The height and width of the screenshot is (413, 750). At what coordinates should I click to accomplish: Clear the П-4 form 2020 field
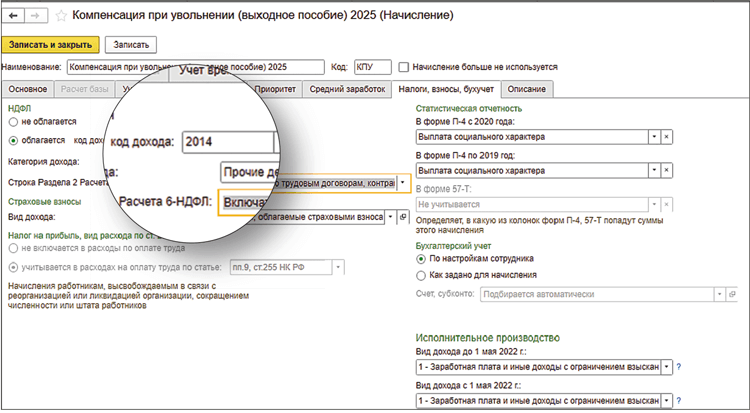(667, 136)
